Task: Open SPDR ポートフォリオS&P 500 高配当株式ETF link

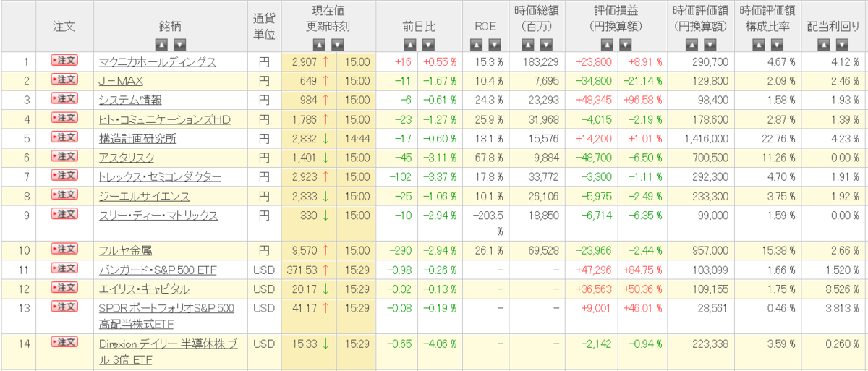Action: coord(166,316)
